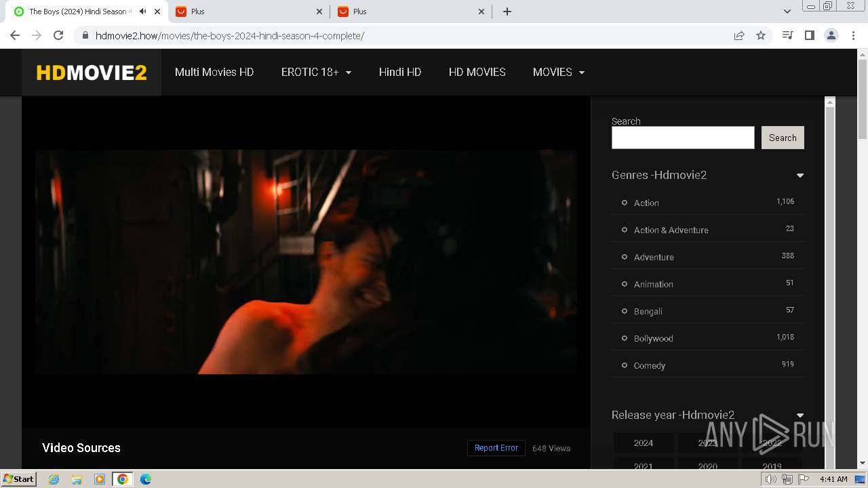Click the Report Error button
868x488 pixels.
(496, 448)
